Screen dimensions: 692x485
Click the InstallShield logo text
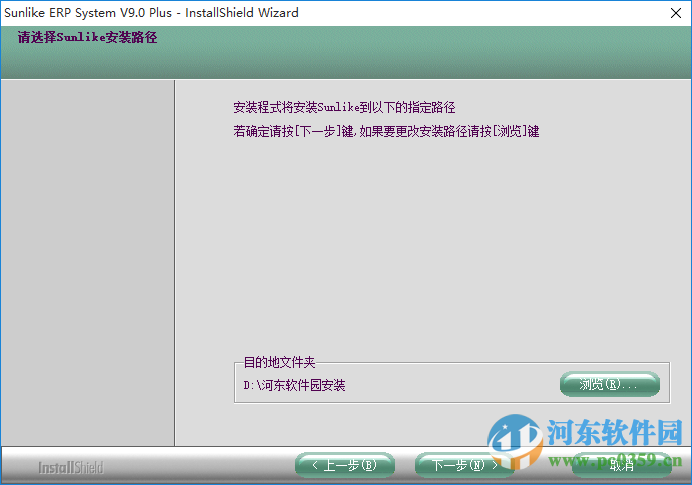coord(71,467)
